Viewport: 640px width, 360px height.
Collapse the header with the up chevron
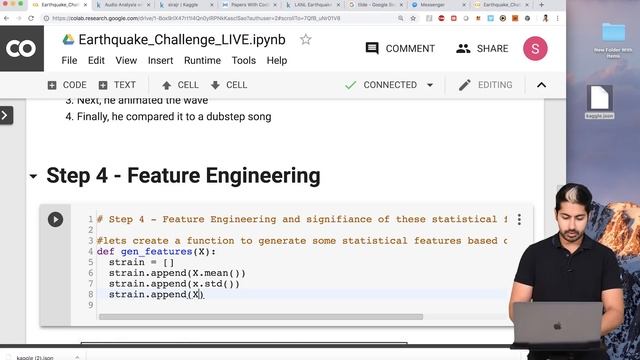click(541, 85)
